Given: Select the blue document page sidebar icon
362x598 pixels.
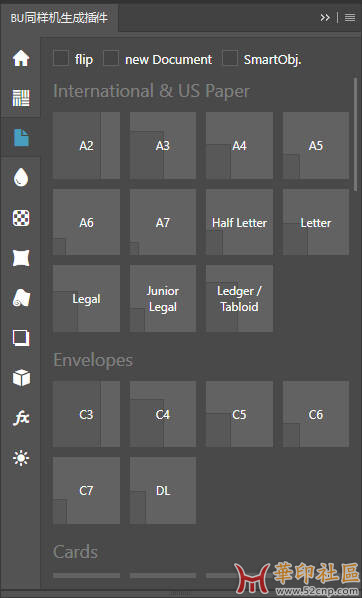Looking at the screenshot, I should (21, 138).
